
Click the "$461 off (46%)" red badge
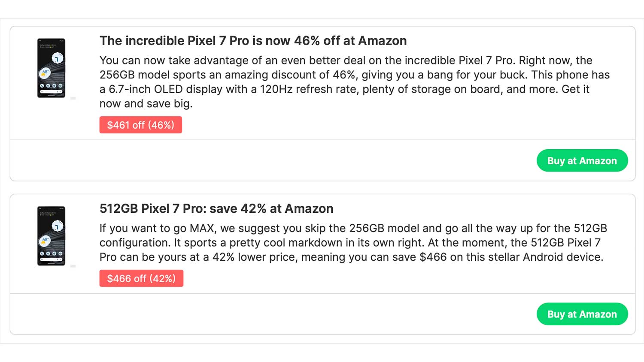point(140,125)
